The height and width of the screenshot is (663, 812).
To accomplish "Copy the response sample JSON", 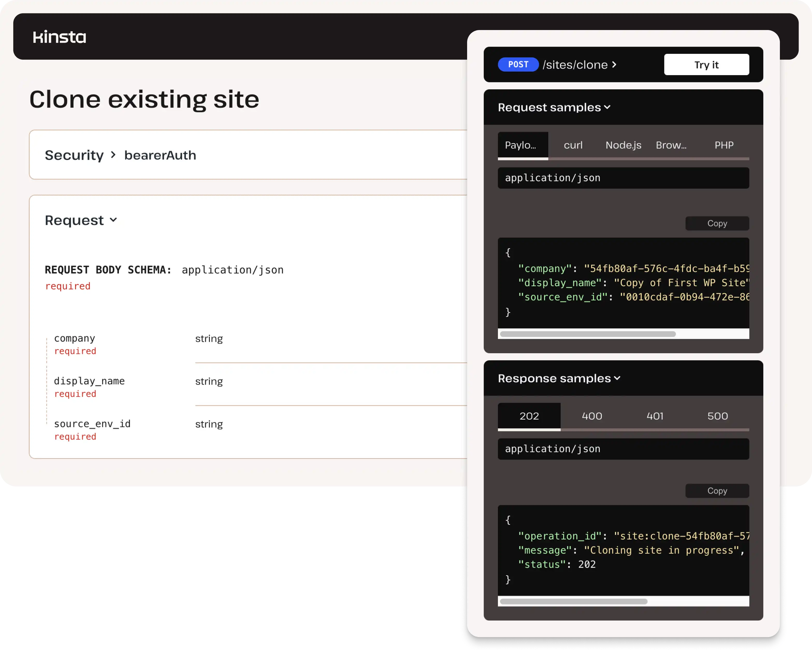I will 717,491.
